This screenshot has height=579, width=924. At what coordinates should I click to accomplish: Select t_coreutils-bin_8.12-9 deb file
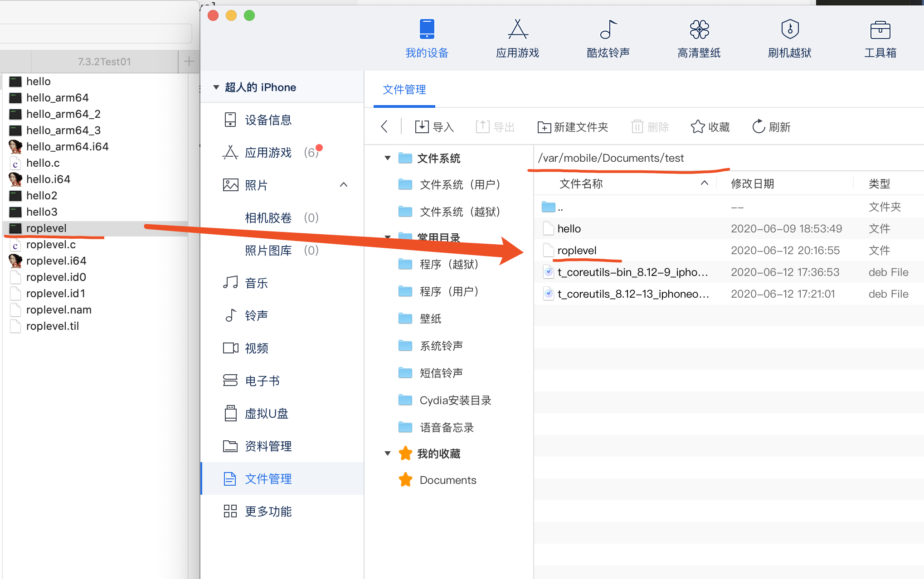click(729, 272)
